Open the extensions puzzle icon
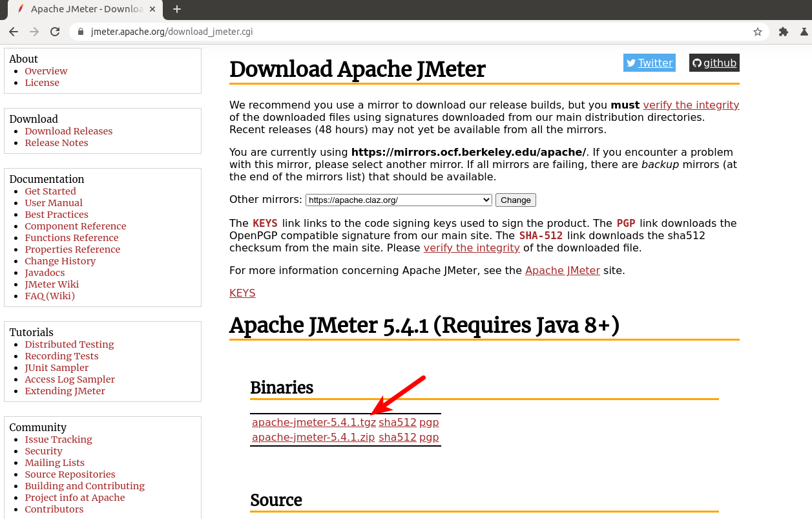Screen dimensions: 812x519 (x=784, y=32)
